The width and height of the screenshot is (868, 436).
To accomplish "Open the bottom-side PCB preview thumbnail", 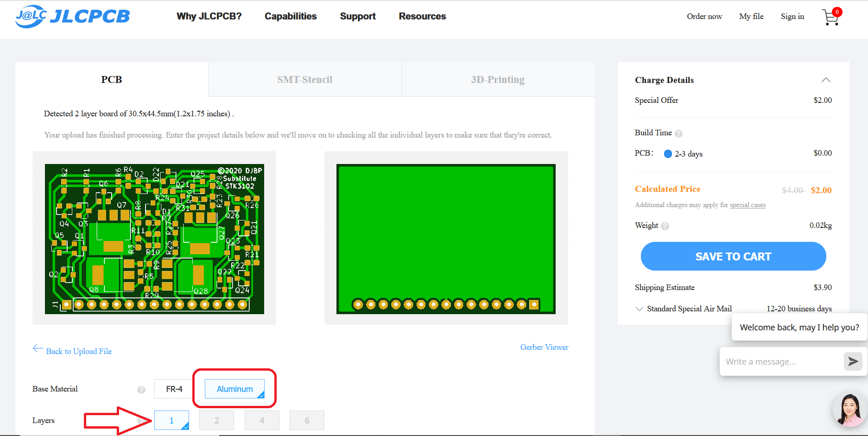I will (446, 239).
